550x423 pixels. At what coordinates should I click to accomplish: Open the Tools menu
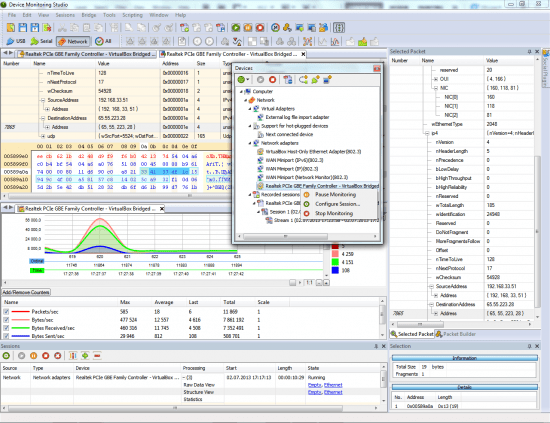tap(109, 15)
